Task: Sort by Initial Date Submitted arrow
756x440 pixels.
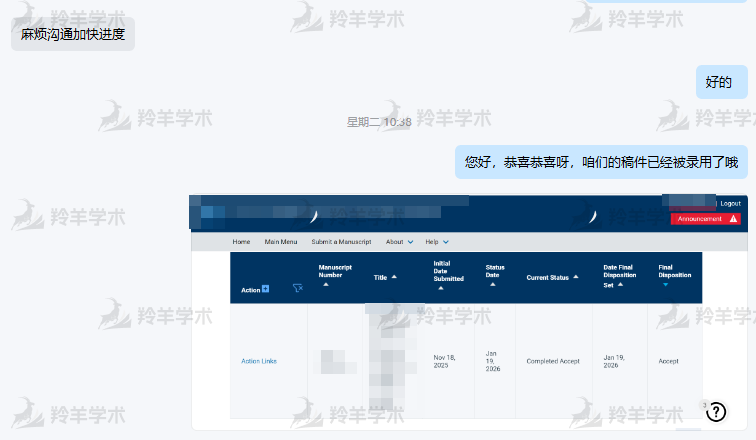Action: click(440, 288)
